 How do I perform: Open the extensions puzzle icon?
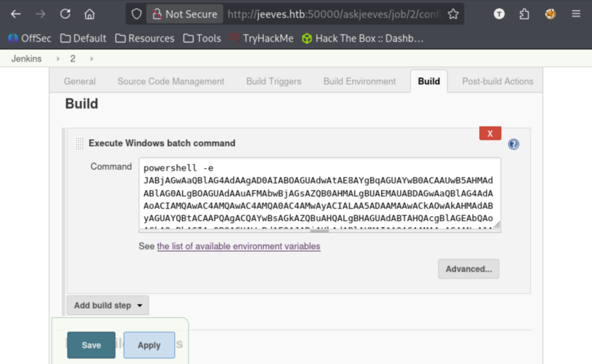[524, 14]
